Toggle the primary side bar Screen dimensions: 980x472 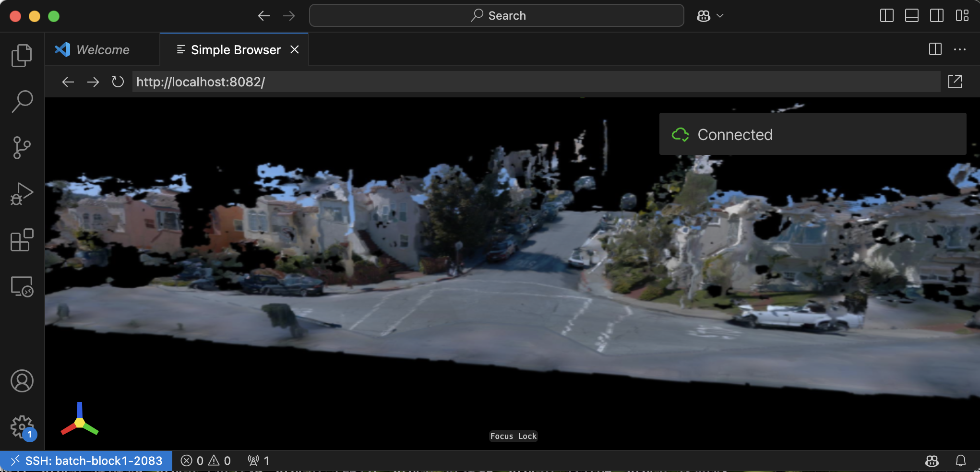pyautogui.click(x=886, y=16)
